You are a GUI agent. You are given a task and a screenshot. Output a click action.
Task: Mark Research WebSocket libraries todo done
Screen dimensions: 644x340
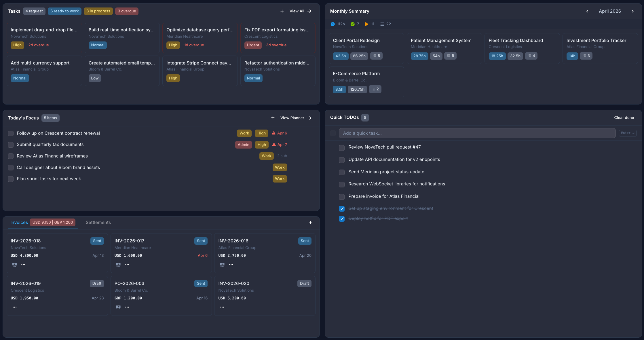[x=342, y=184]
